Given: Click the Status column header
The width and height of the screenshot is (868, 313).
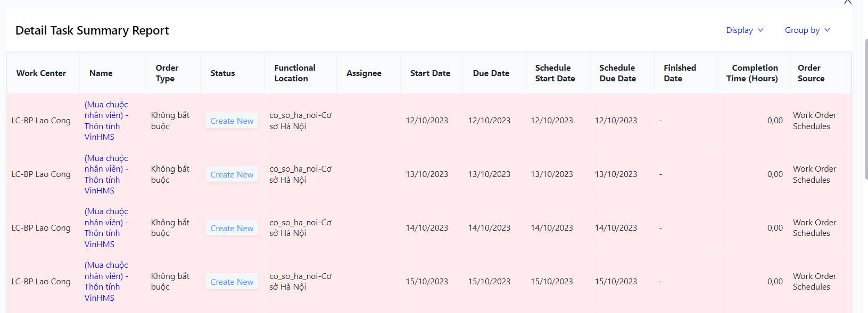Looking at the screenshot, I should click(x=222, y=73).
